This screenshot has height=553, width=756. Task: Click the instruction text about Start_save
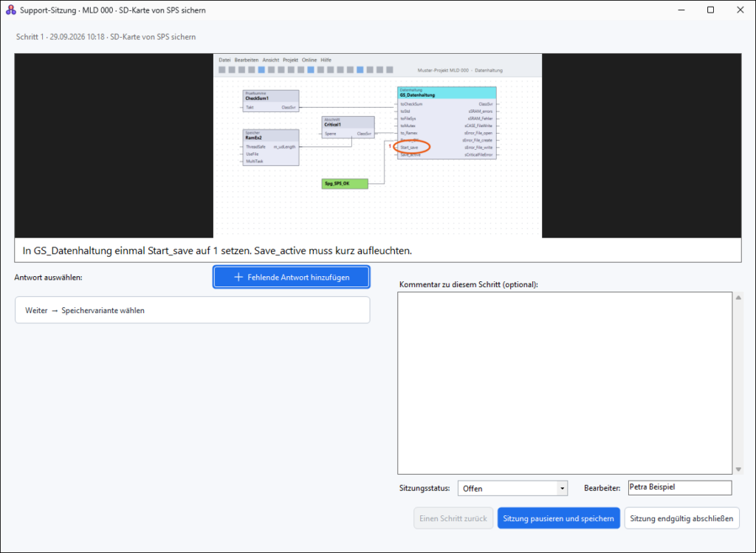coord(217,251)
